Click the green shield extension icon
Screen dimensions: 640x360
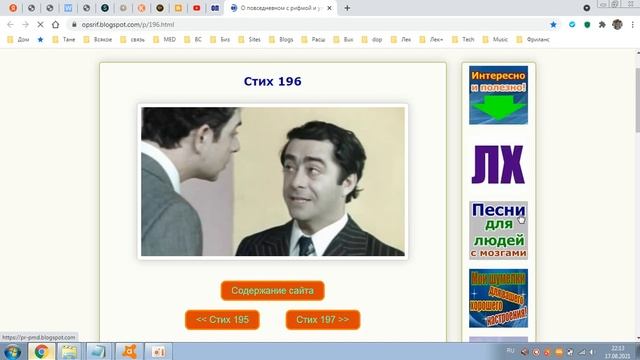coord(587,24)
